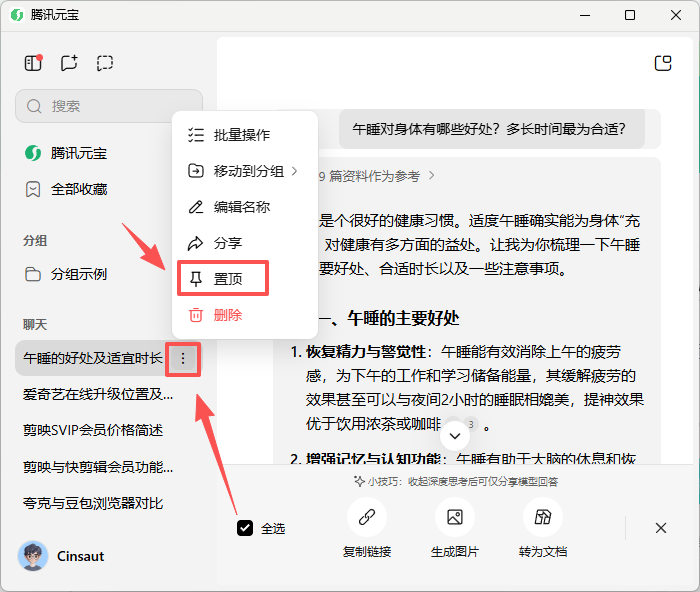
Task: Open chat 剪映SVIP会员价格简述
Action: coord(93,430)
